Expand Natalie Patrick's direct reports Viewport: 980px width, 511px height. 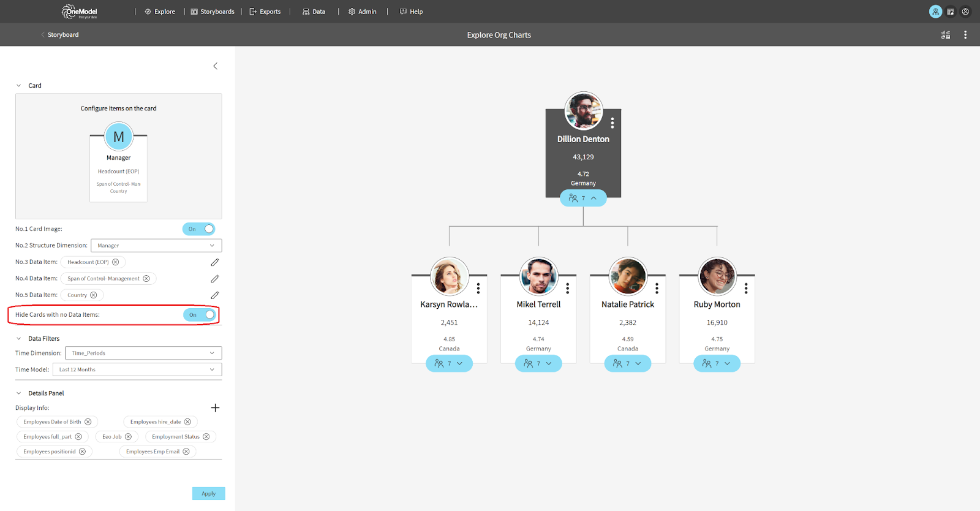628,364
